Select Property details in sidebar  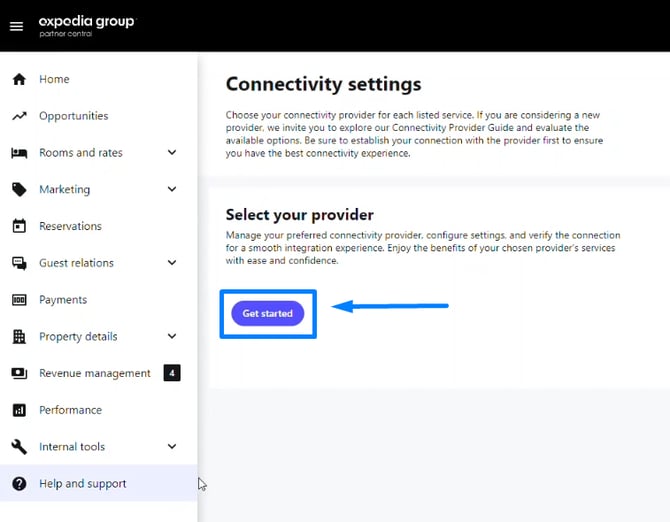[x=78, y=337]
